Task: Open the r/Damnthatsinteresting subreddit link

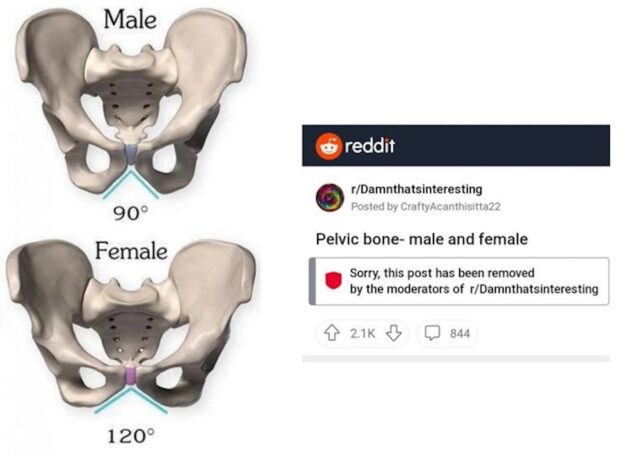Action: (417, 189)
